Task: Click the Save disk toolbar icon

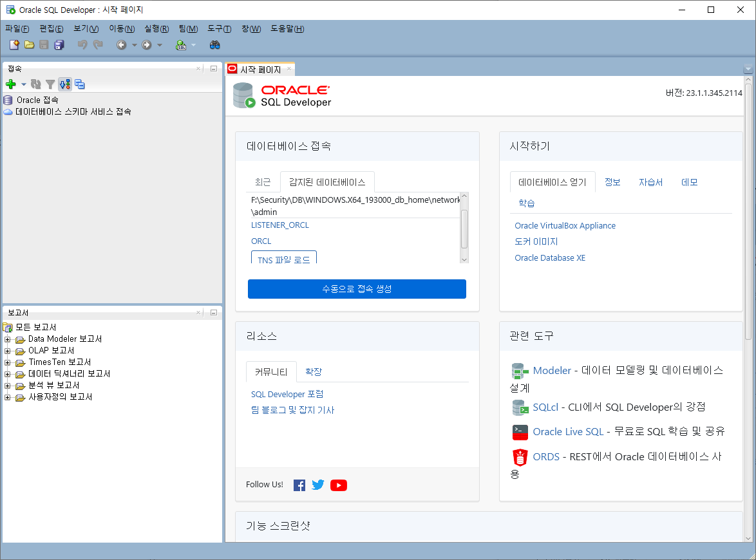Action: [44, 45]
